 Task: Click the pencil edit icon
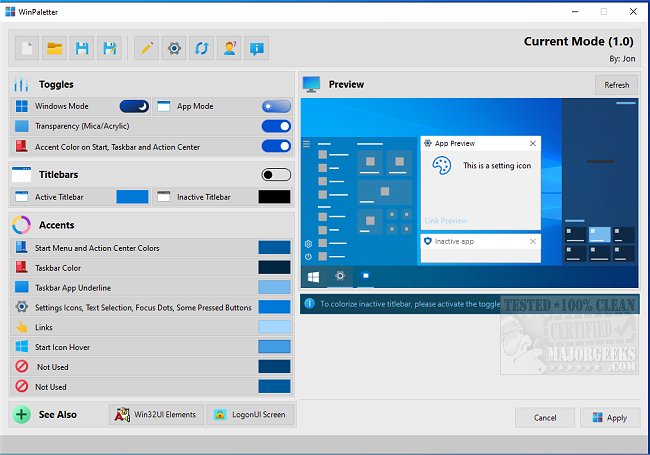(147, 47)
